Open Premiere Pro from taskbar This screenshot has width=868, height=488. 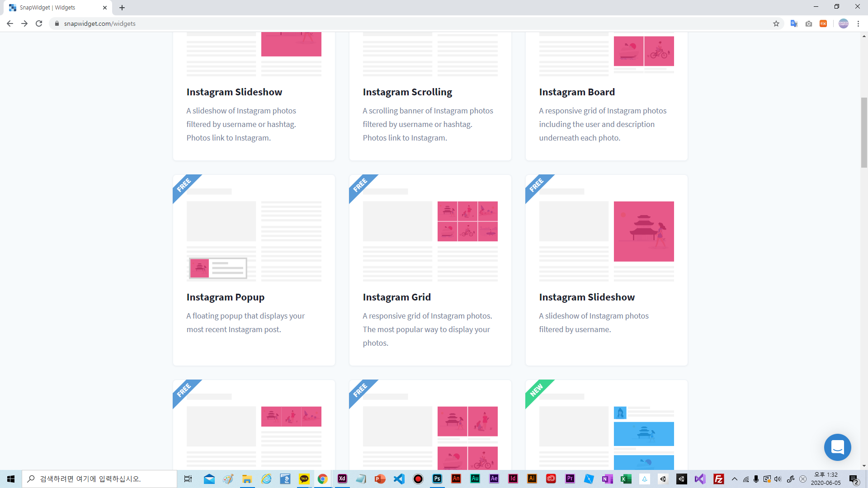[x=570, y=479]
